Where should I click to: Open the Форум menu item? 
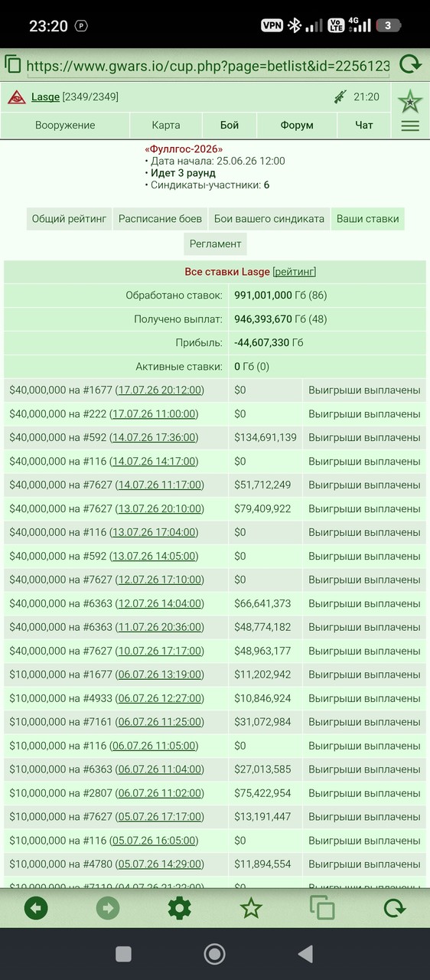[x=297, y=125]
